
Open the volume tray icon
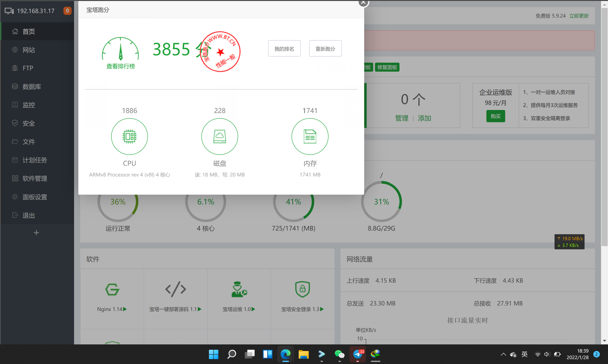[x=547, y=354]
